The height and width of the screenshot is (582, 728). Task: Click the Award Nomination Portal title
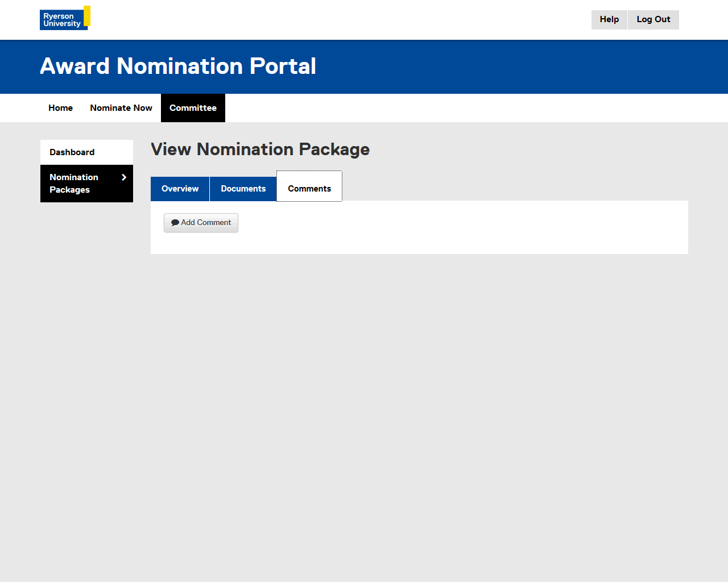(x=178, y=66)
